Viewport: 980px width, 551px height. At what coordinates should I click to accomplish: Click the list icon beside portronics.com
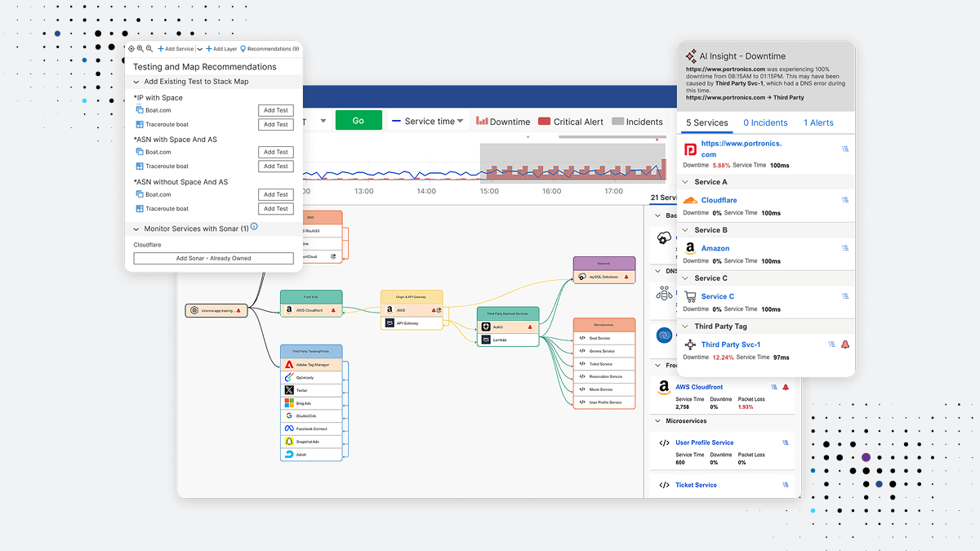coord(845,149)
